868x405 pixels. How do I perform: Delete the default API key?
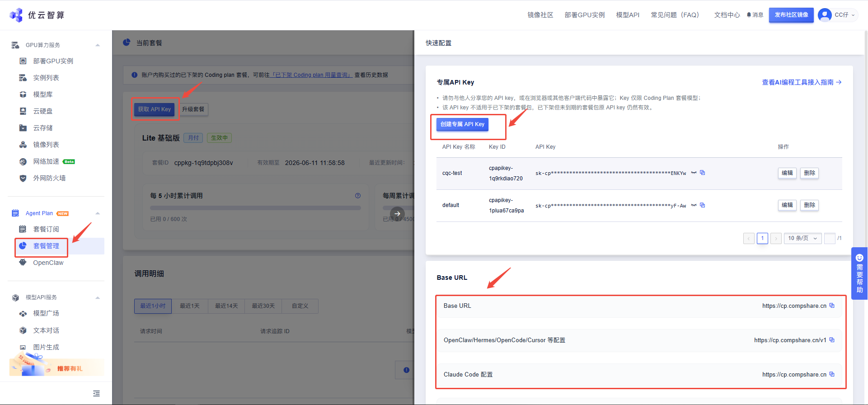(809, 205)
